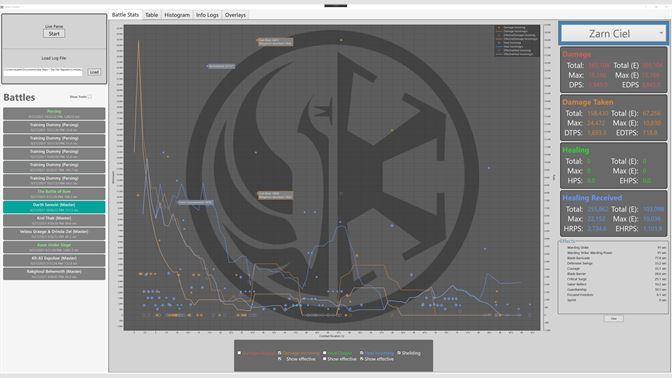Select the Velasu Graege & Drinda-Zel battle
This screenshot has height=378, width=672.
coord(54,234)
